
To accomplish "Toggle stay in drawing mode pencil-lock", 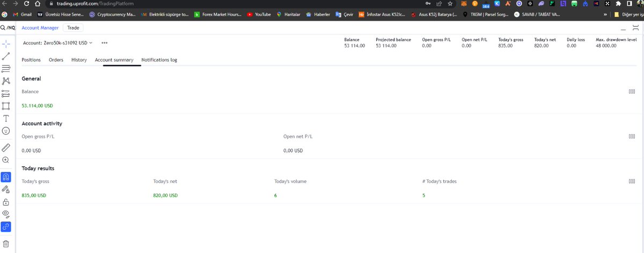I will (x=6, y=189).
